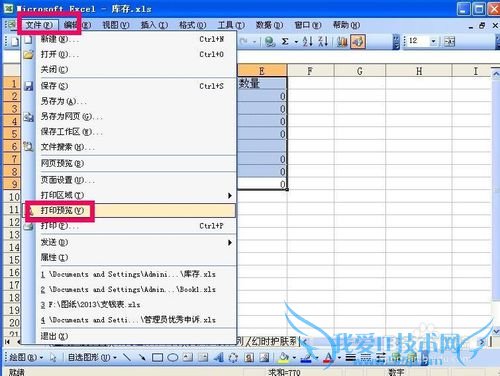
Task: Open the 格式 menu
Action: coord(192,25)
